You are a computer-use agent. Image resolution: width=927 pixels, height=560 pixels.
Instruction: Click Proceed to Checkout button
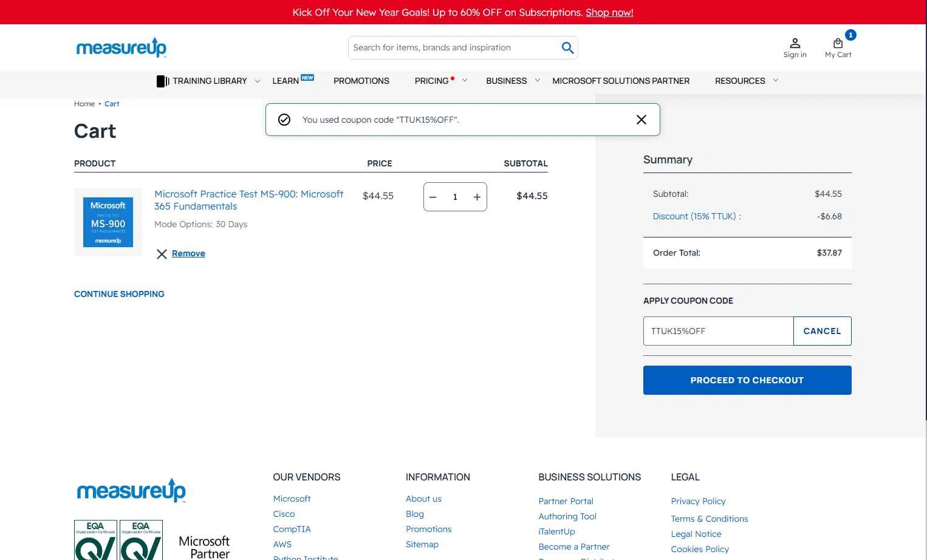(747, 380)
